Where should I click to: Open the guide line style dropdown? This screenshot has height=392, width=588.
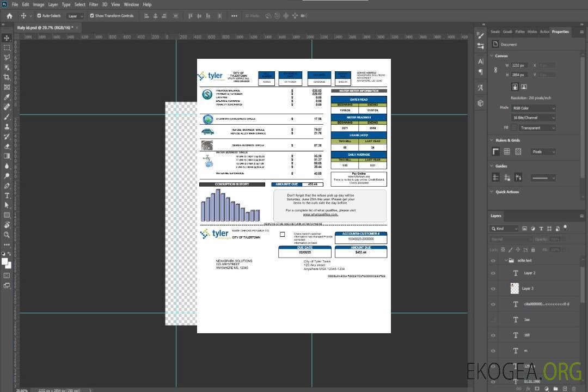click(543, 178)
